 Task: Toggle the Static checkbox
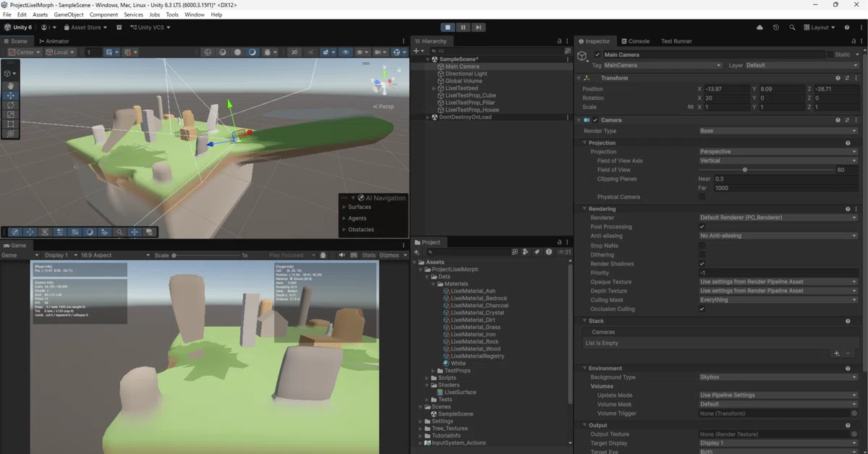point(830,55)
